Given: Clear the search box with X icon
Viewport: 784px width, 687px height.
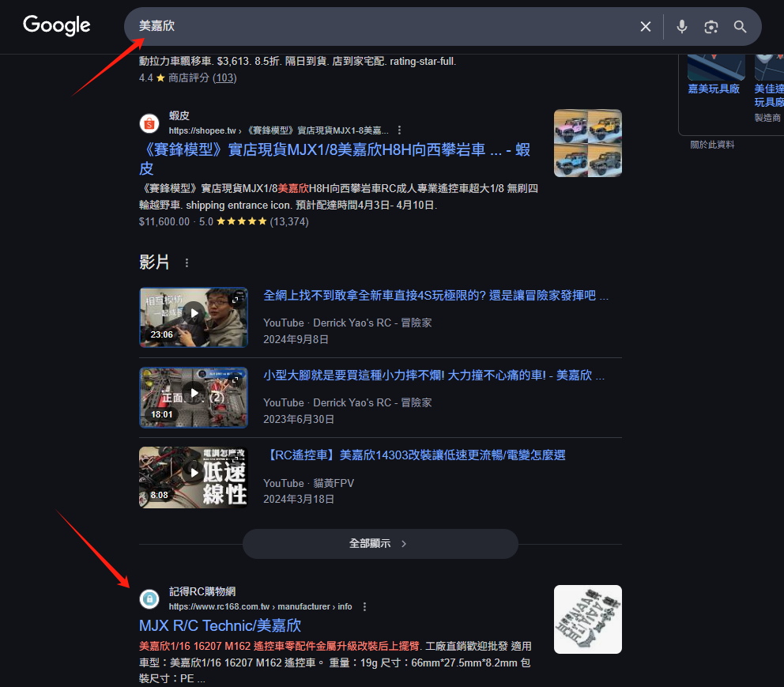Looking at the screenshot, I should coord(646,27).
